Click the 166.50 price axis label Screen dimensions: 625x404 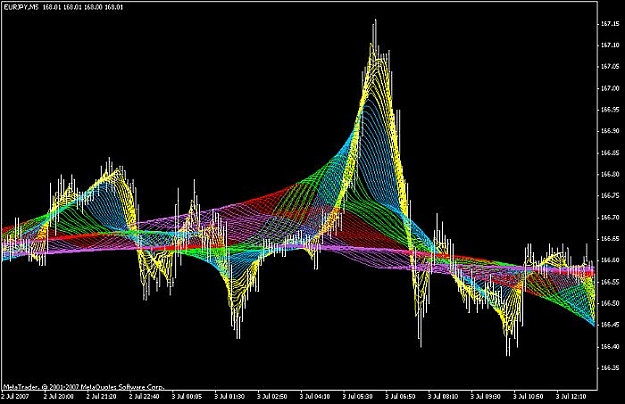610,303
